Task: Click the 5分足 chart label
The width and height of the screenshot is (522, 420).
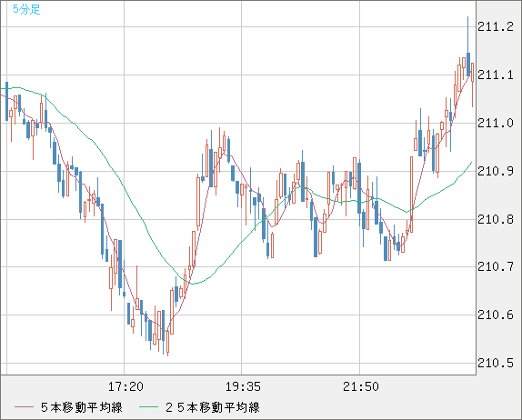Action: coord(26,9)
